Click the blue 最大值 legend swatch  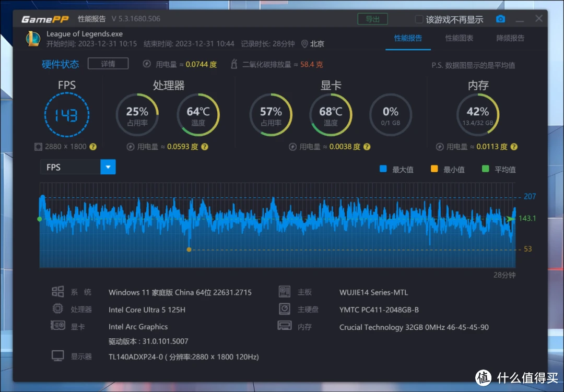coord(383,169)
